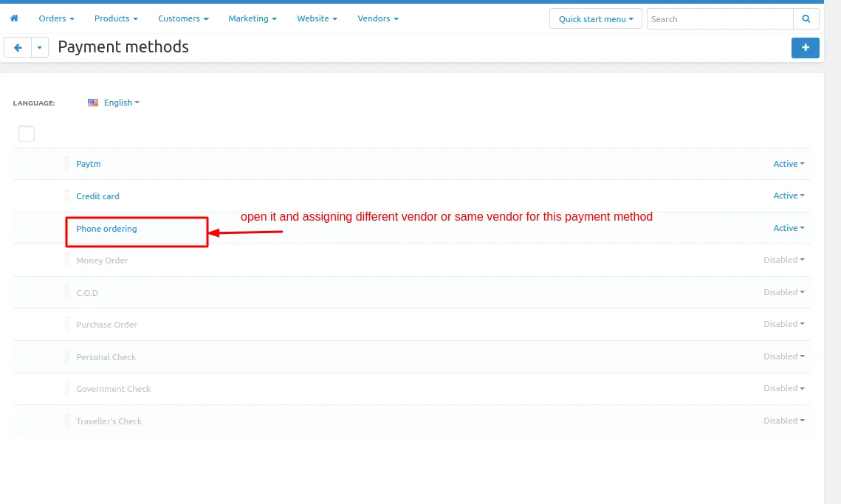
Task: Open the Government Check payment method
Action: (113, 389)
